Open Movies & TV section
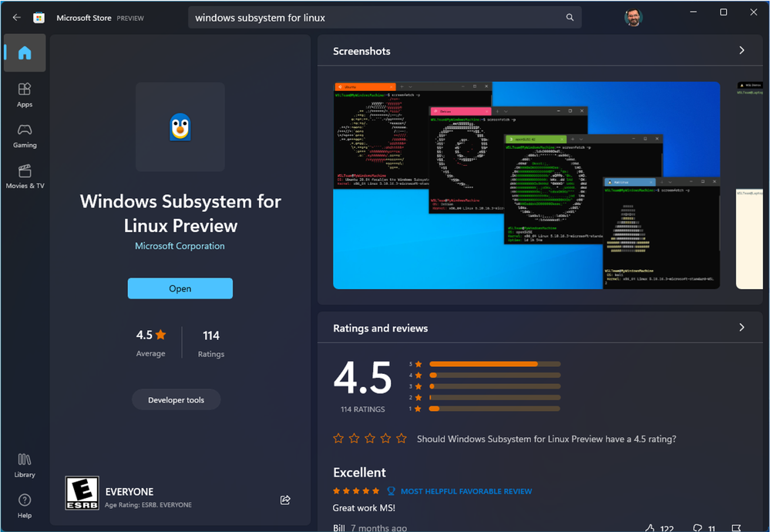Image resolution: width=770 pixels, height=532 pixels. (x=25, y=177)
